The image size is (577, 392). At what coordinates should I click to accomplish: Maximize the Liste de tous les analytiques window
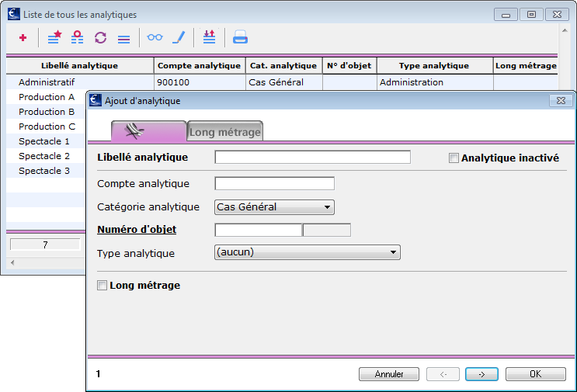[531, 15]
